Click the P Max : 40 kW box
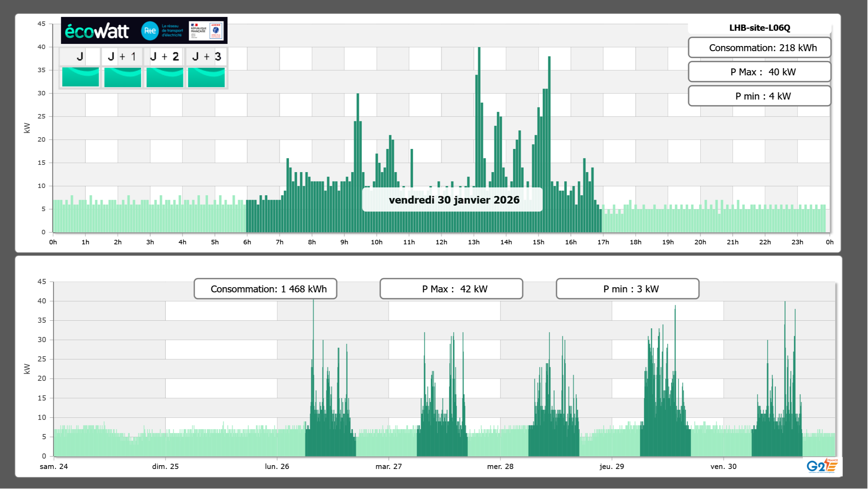This screenshot has height=489, width=868. click(759, 72)
